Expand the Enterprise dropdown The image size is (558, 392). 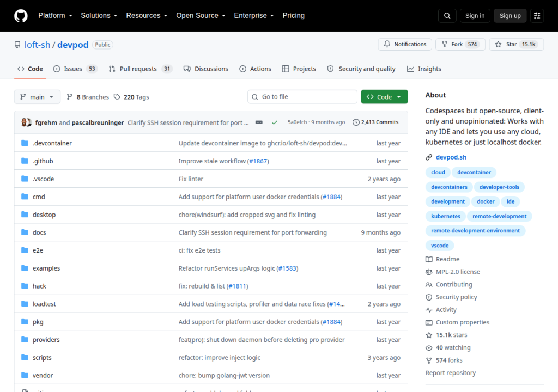coord(254,16)
